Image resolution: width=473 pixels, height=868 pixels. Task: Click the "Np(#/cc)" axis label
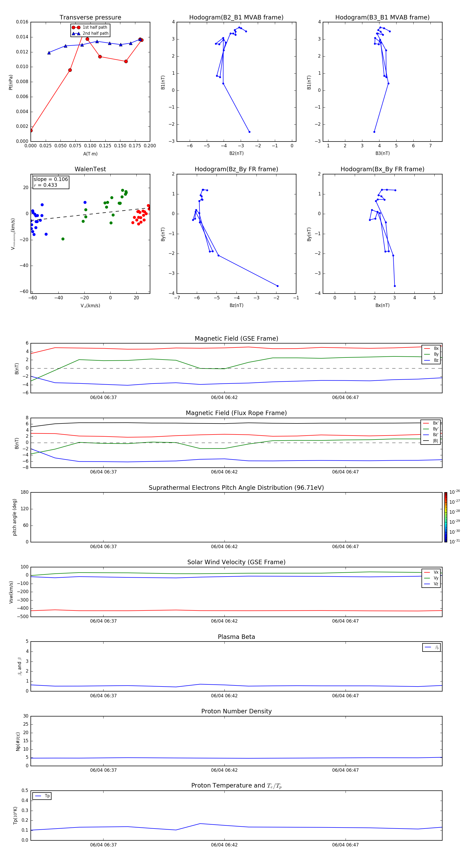pos(18,741)
